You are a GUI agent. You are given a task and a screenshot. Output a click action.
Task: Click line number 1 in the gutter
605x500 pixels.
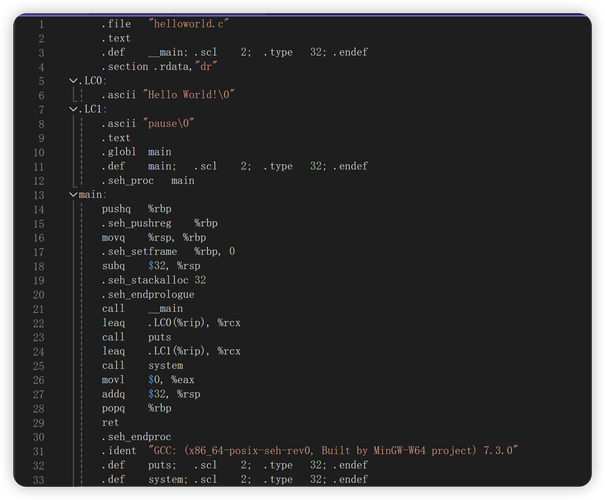(x=41, y=24)
